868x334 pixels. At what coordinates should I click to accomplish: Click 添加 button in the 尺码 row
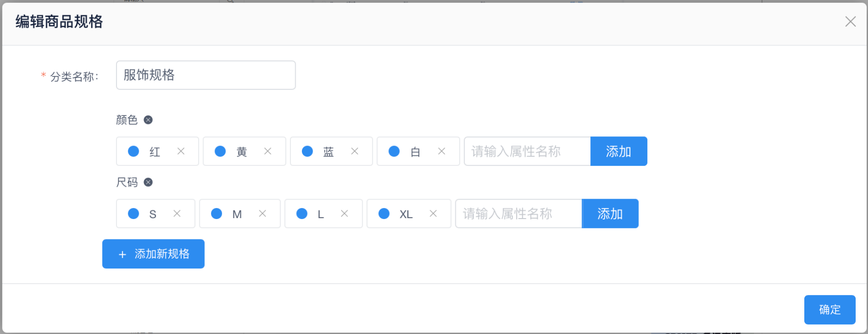(x=610, y=213)
